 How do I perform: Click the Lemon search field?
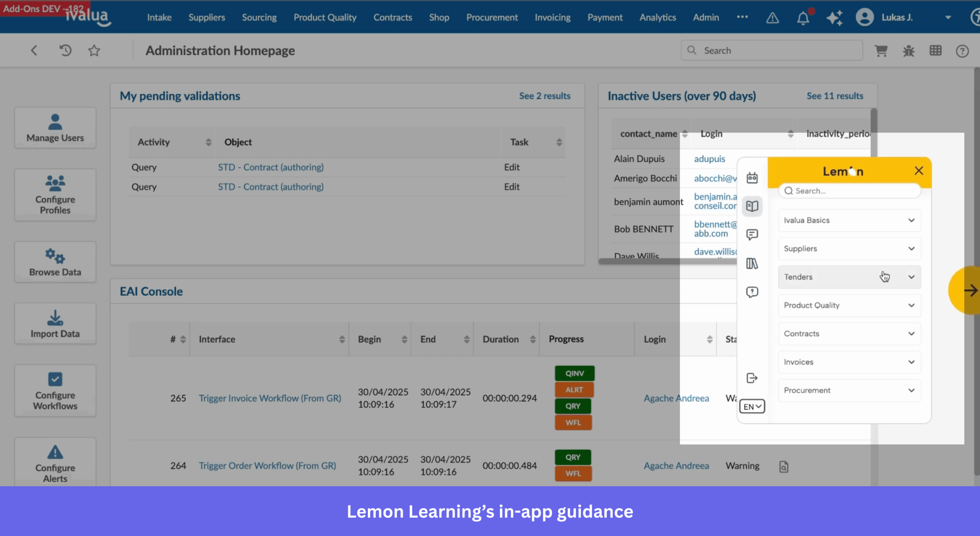849,190
